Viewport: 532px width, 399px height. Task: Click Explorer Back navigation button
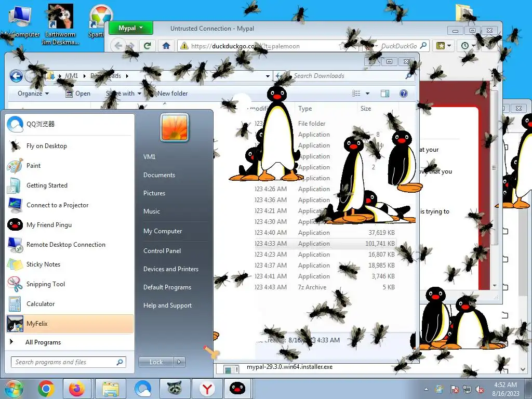pyautogui.click(x=16, y=76)
